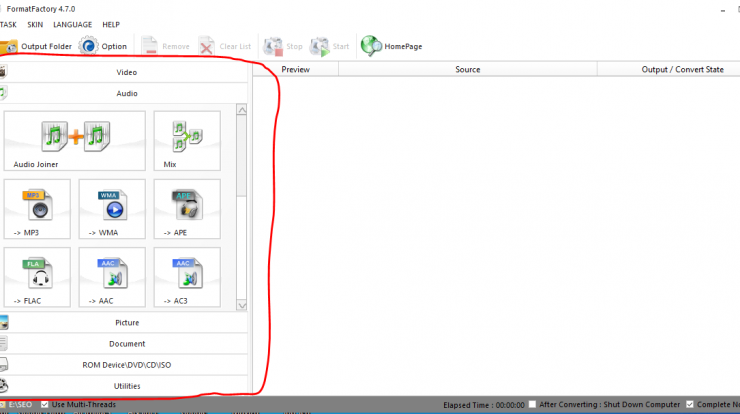
Task: Click the Start conversion button
Action: coord(329,46)
